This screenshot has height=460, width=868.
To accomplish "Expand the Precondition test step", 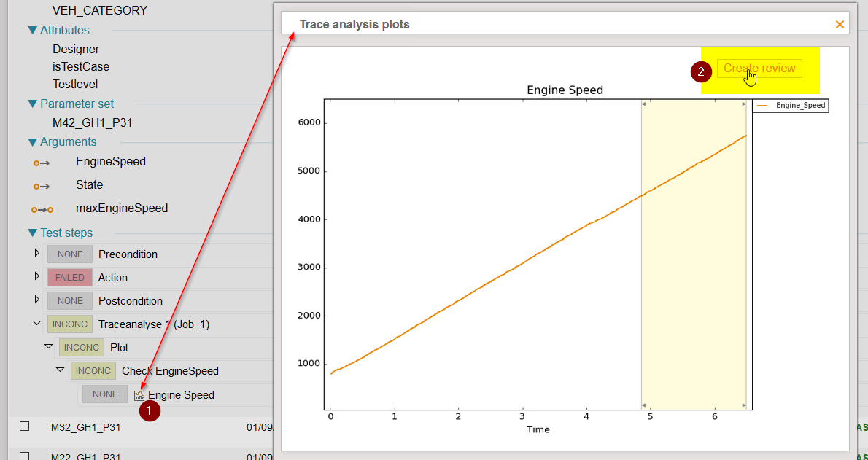I will (x=38, y=254).
